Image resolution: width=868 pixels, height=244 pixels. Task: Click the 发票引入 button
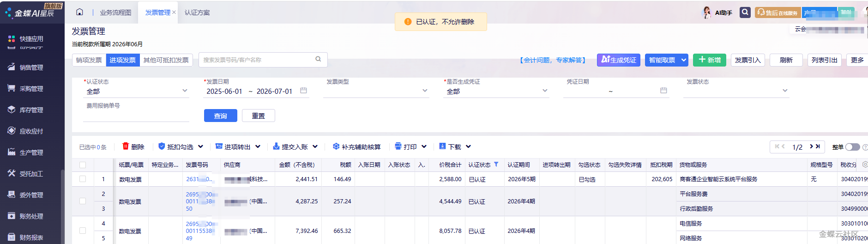[748, 60]
